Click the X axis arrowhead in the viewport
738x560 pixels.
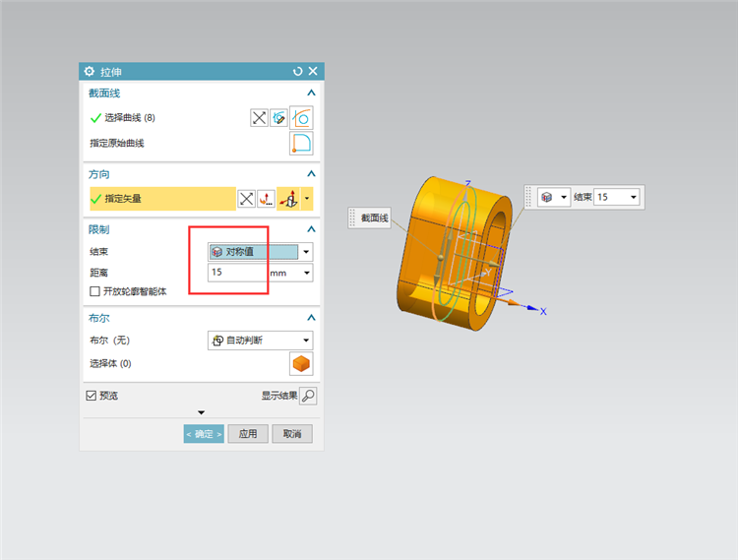click(x=531, y=308)
